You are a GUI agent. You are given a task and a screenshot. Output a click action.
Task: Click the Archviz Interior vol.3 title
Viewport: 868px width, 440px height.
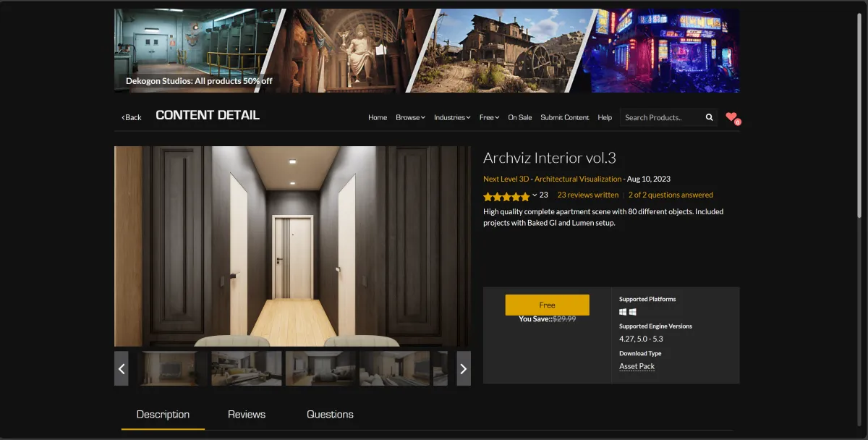coord(550,158)
